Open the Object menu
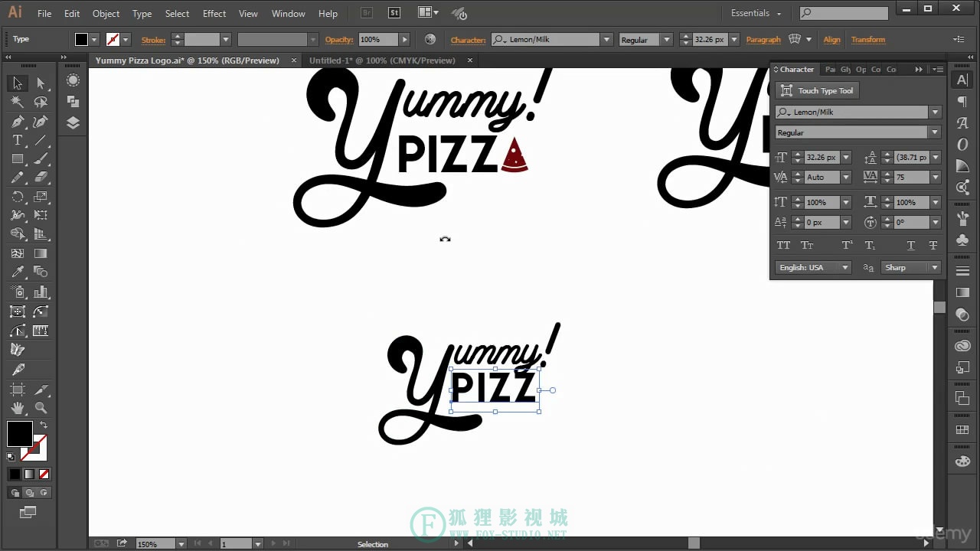The image size is (980, 551). pyautogui.click(x=106, y=14)
